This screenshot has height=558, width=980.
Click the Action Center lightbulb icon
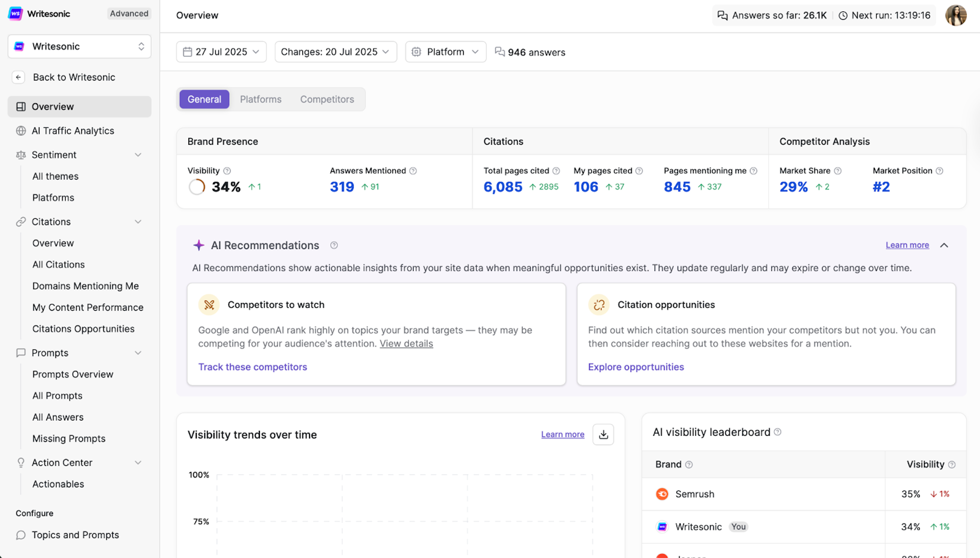point(21,463)
